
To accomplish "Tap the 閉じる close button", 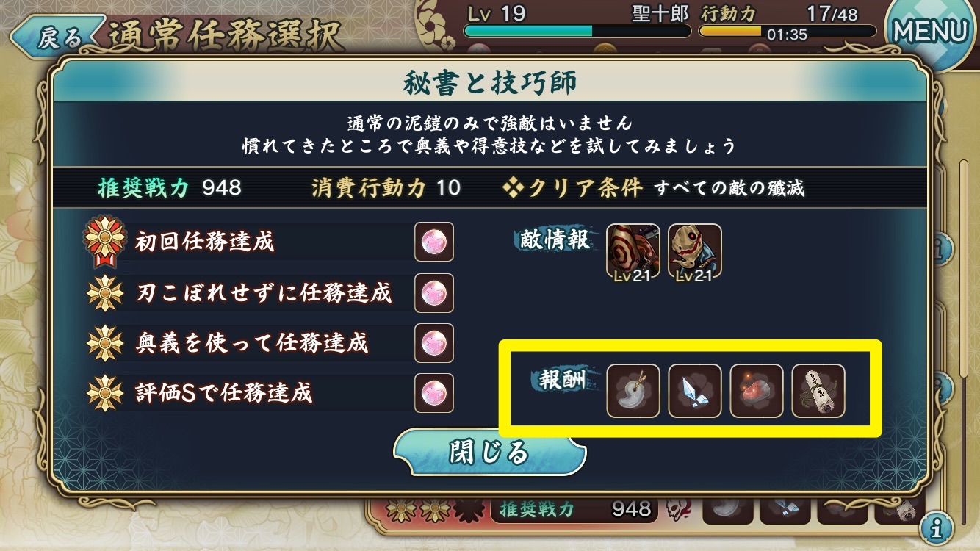I will (489, 453).
